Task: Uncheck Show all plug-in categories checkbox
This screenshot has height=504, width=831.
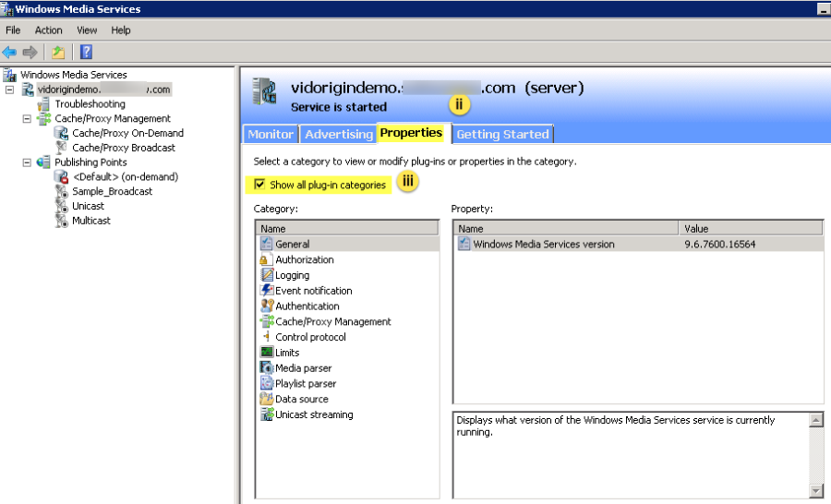Action: [260, 185]
